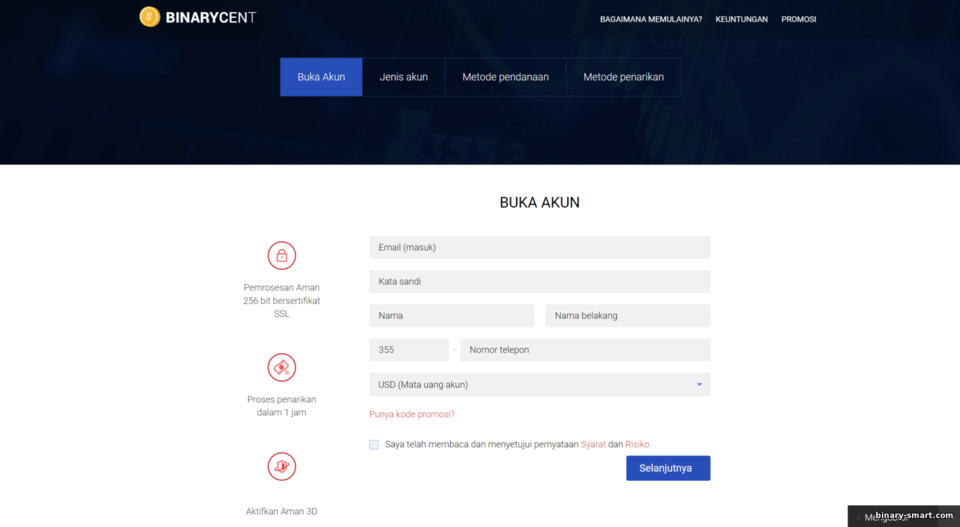960x527 pixels.
Task: Open the USD account currency dropdown
Action: (539, 384)
